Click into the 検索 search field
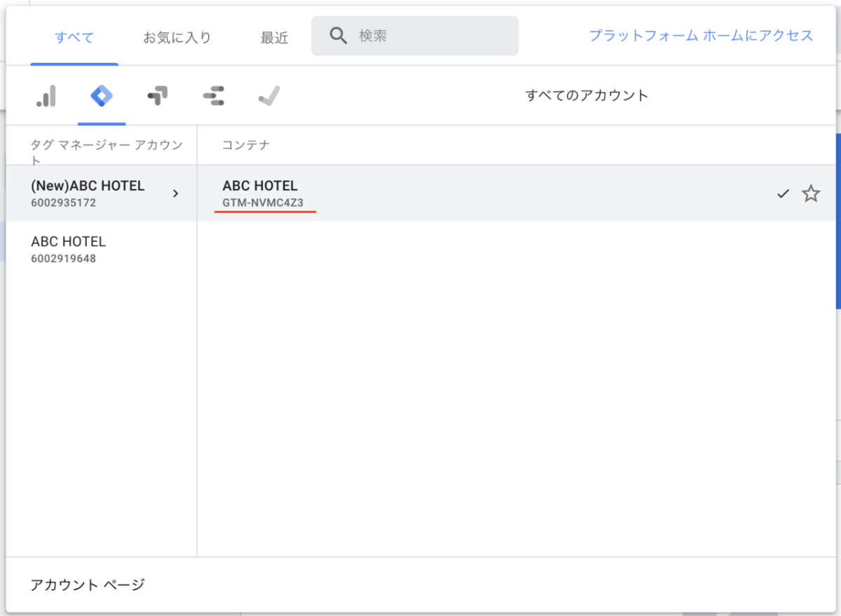 (x=435, y=36)
